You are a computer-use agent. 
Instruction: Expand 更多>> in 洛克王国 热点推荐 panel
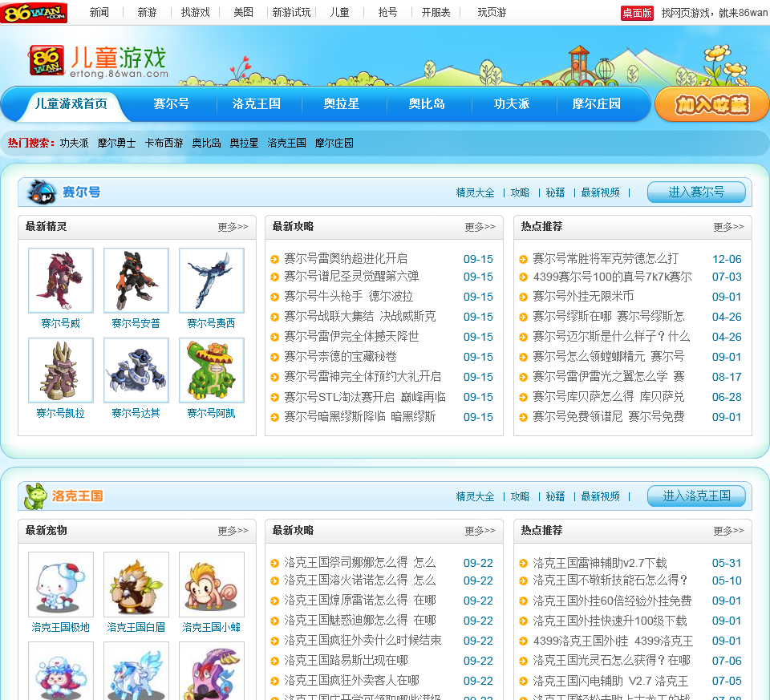pos(729,531)
